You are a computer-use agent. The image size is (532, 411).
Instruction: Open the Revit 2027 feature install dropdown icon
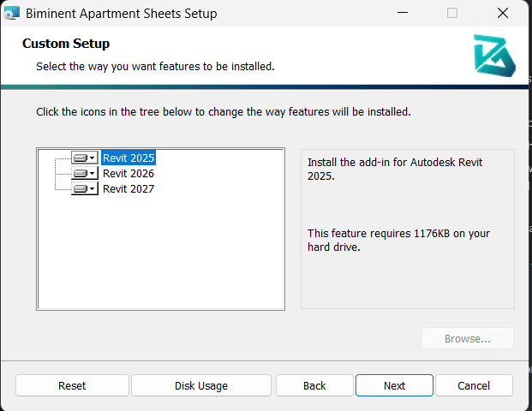[x=85, y=188]
